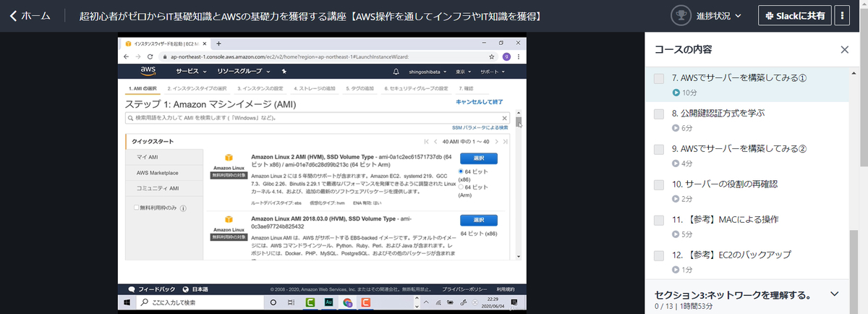This screenshot has width=868, height=314.
Task: Open the サポート dropdown
Action: 494,72
